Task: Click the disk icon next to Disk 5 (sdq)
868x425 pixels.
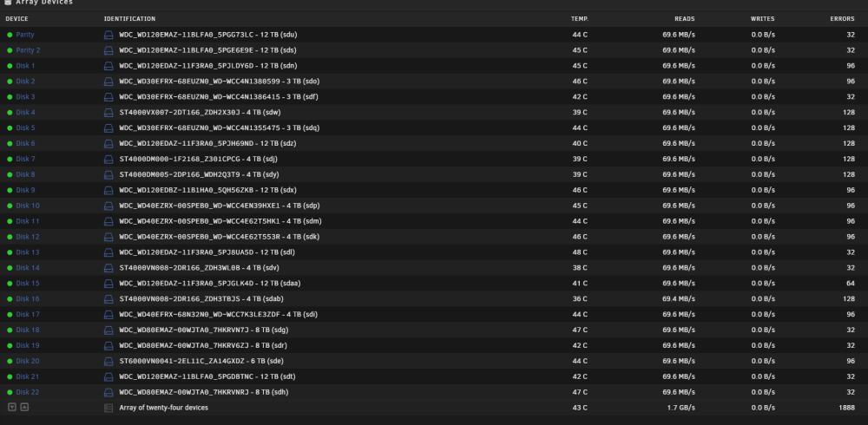Action: coord(108,127)
